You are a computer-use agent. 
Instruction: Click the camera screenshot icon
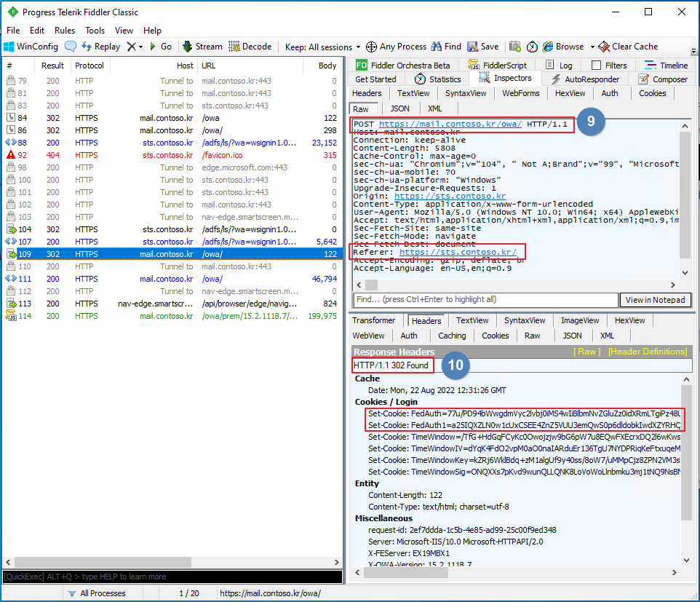click(515, 47)
